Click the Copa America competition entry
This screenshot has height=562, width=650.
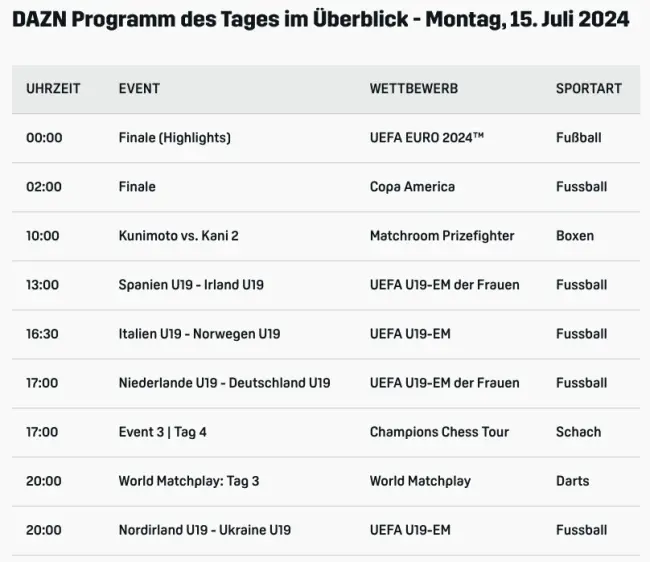412,187
